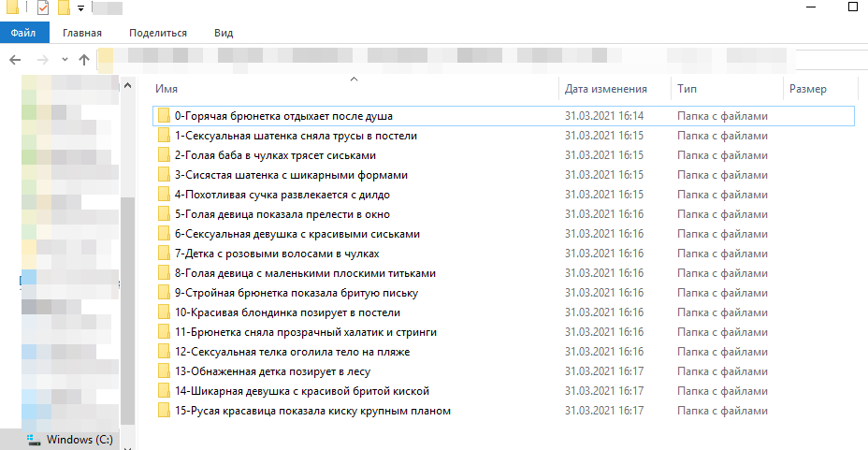
Task: Sort by the Имя column header
Action: coord(166,89)
